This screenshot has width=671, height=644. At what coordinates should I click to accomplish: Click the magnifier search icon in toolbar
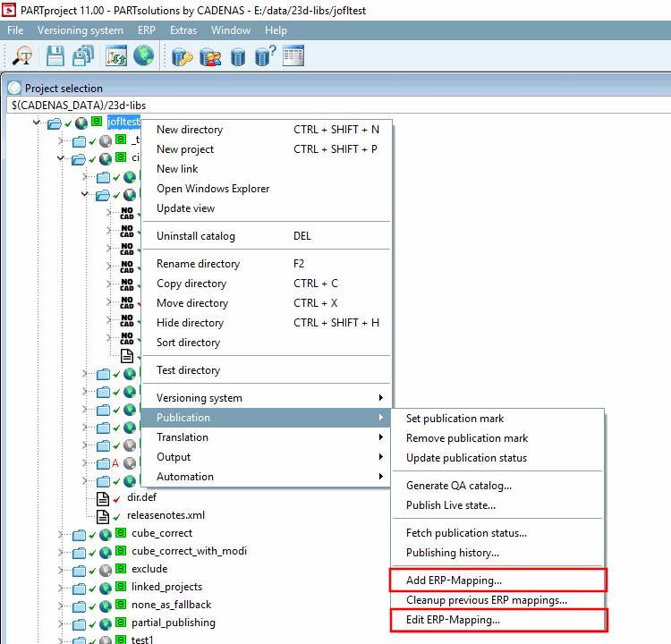point(22,56)
